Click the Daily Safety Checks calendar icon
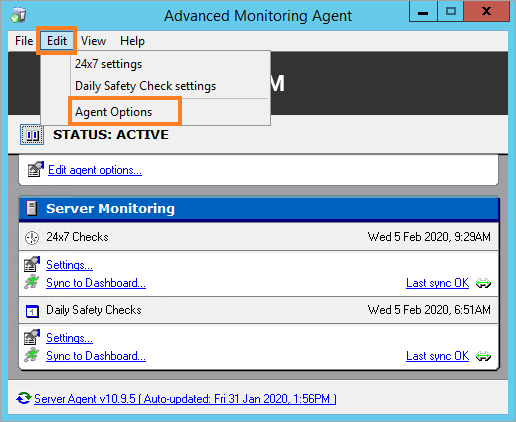Viewport: 516px width, 422px height. [32, 311]
